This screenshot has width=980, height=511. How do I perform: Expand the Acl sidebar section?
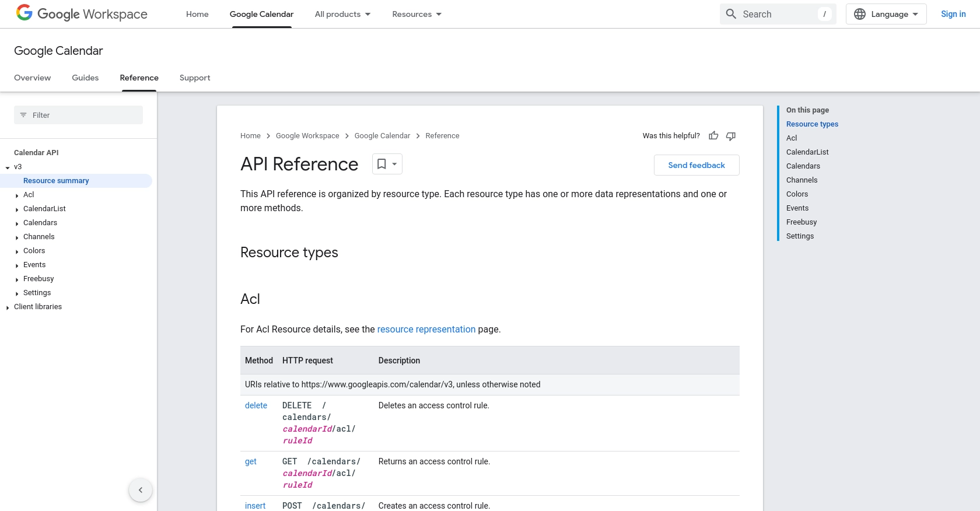(x=17, y=195)
